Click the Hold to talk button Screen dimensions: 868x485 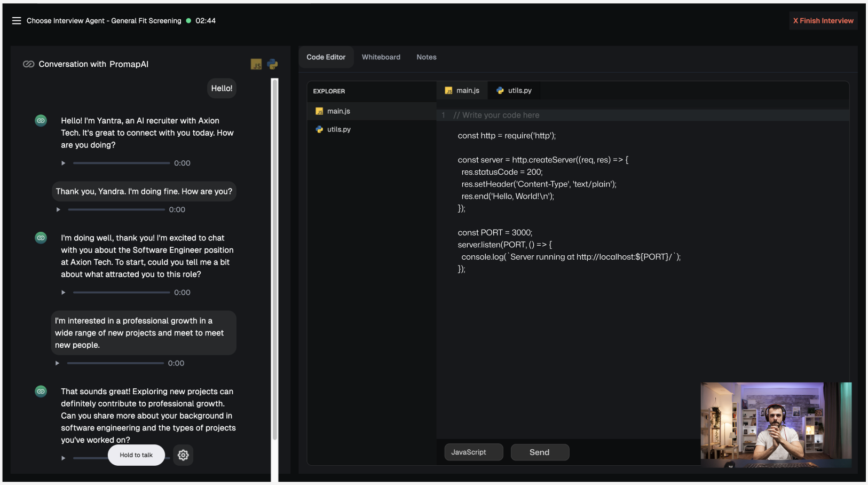pyautogui.click(x=136, y=455)
